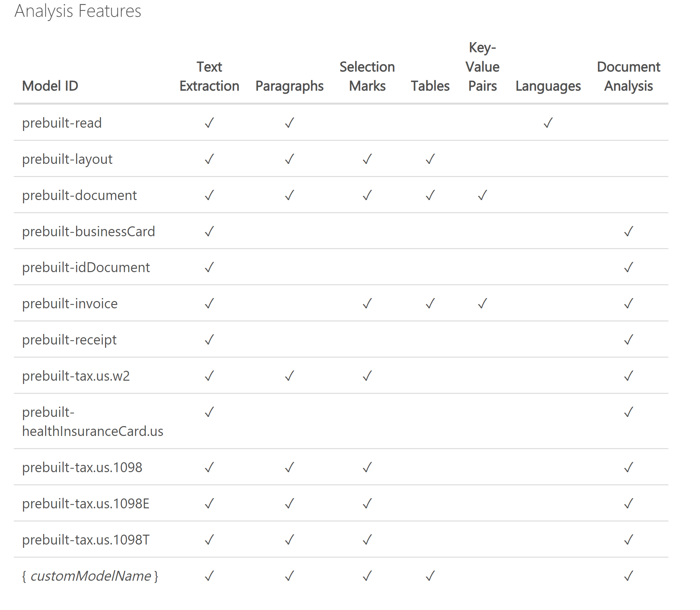Click the Tables checkmark in prebuilt-layout row

coord(430,159)
